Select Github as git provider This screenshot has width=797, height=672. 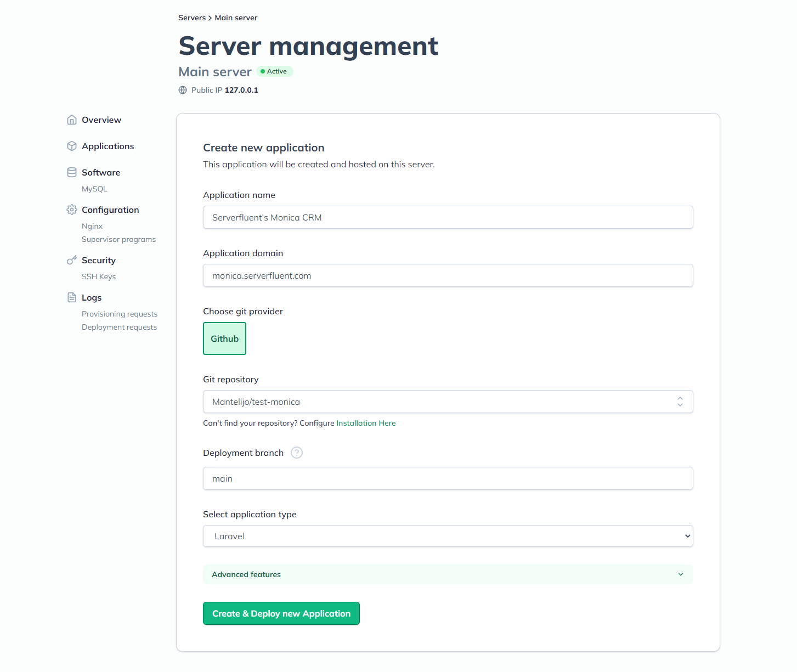pyautogui.click(x=224, y=338)
